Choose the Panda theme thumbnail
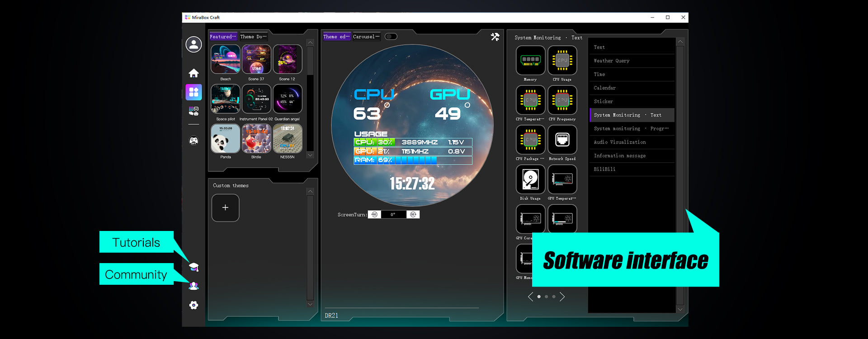 pos(225,139)
